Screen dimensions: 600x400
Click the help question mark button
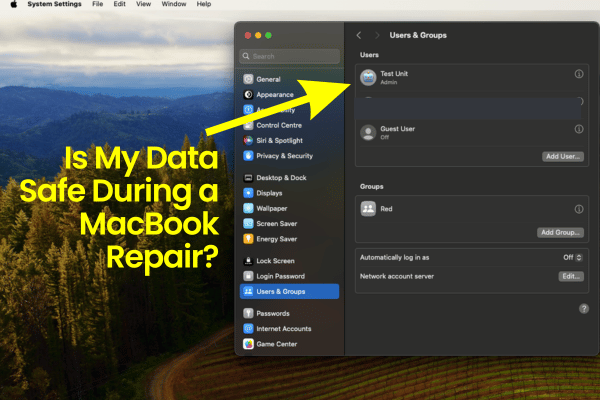pyautogui.click(x=584, y=309)
